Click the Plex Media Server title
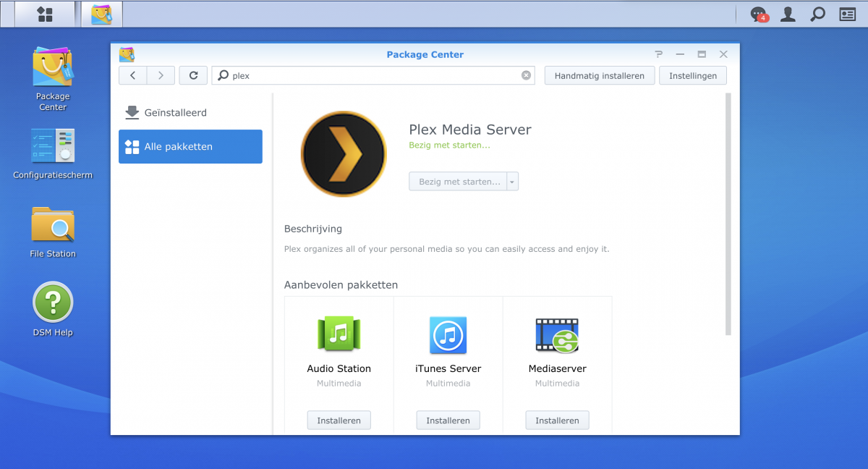Screen dimensions: 868x469 [x=470, y=130]
